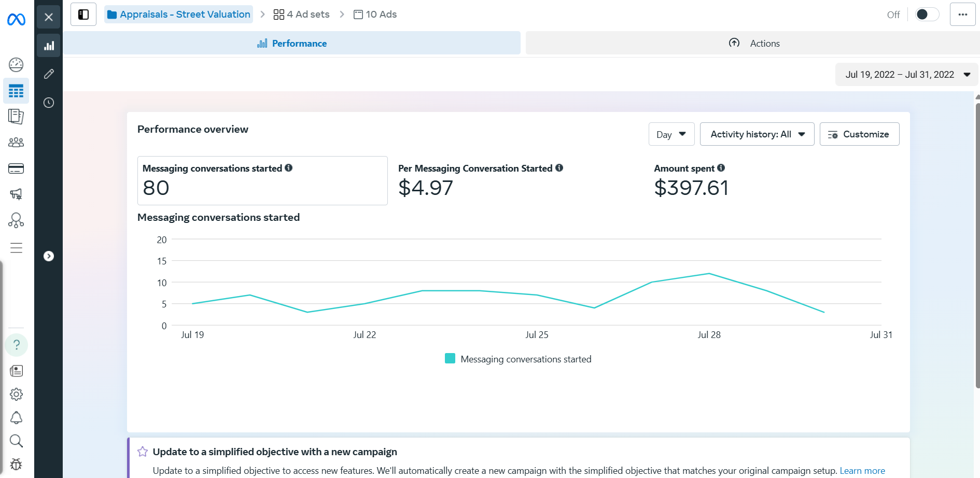Open the date range Jul 19 – Jul 31 dropdown
This screenshot has width=980, height=478.
coord(906,75)
